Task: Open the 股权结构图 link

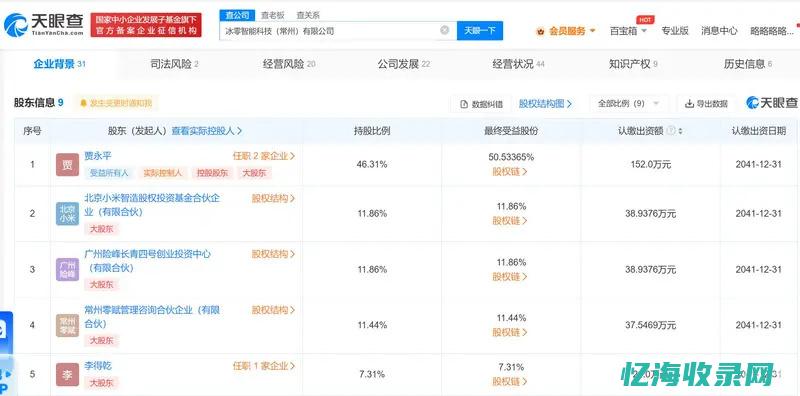Action: click(x=545, y=104)
